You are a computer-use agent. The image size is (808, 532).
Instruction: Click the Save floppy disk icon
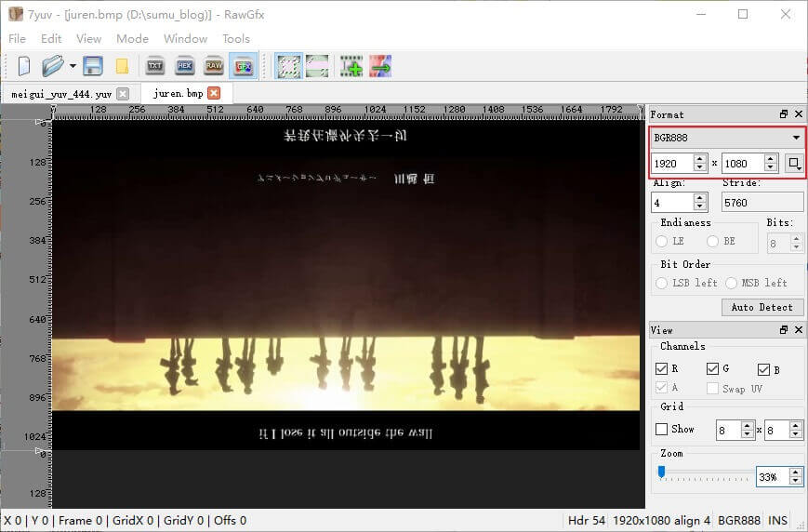tap(93, 66)
